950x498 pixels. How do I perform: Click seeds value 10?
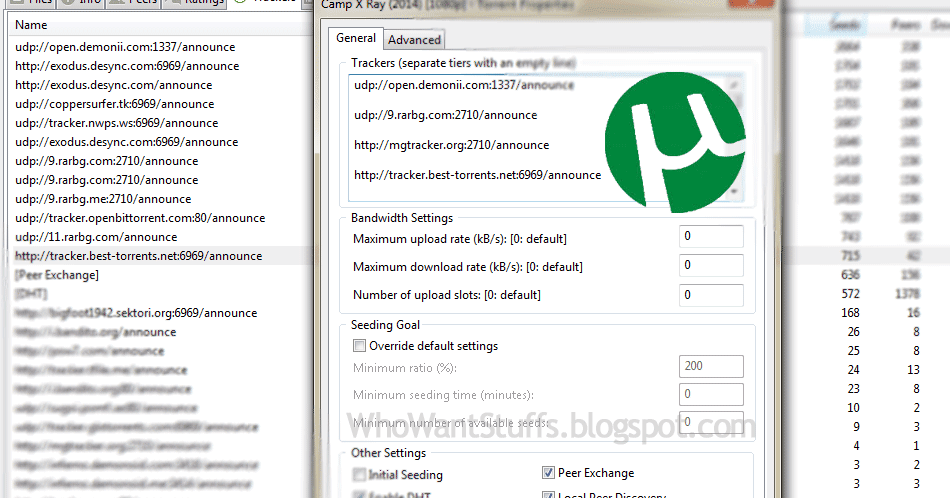pos(854,408)
